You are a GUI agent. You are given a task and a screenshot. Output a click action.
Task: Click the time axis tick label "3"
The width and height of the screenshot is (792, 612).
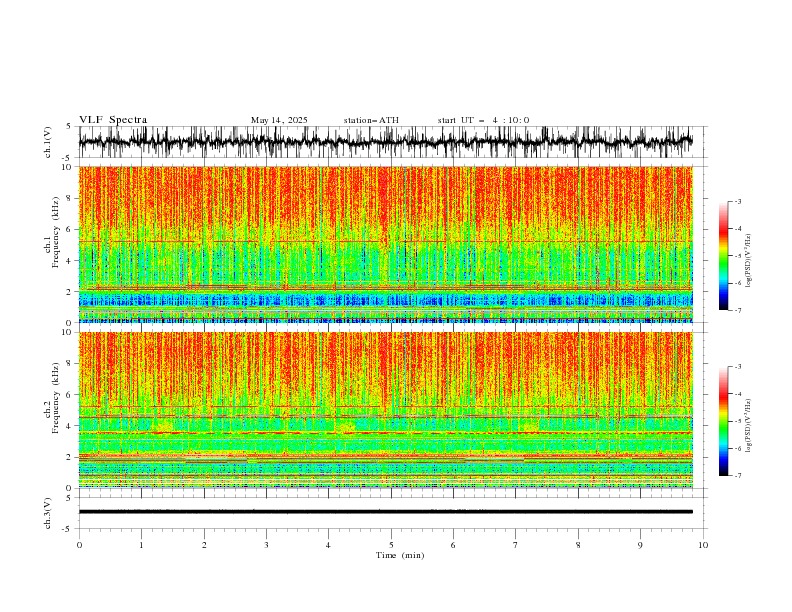coord(266,545)
